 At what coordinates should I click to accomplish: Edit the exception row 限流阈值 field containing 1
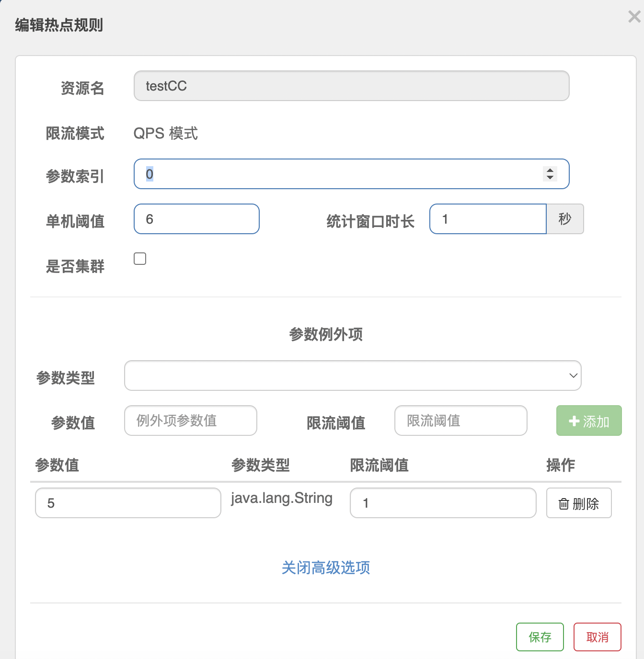pos(443,503)
